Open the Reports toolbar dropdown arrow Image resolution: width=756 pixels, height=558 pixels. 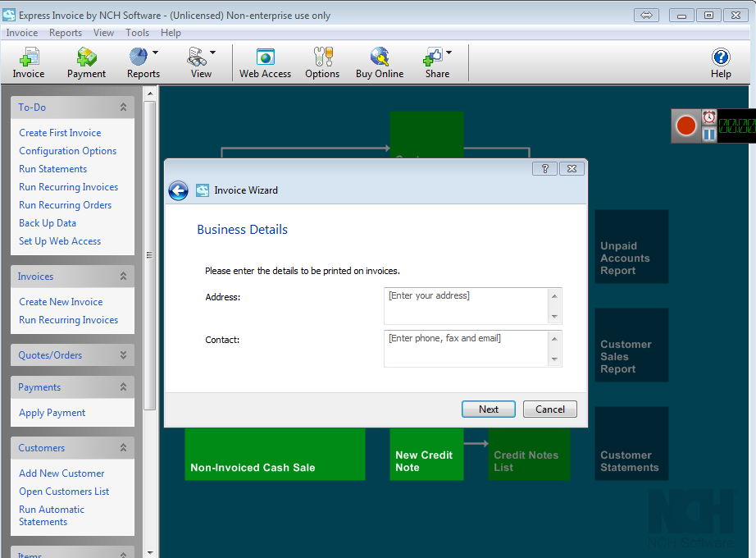click(155, 53)
